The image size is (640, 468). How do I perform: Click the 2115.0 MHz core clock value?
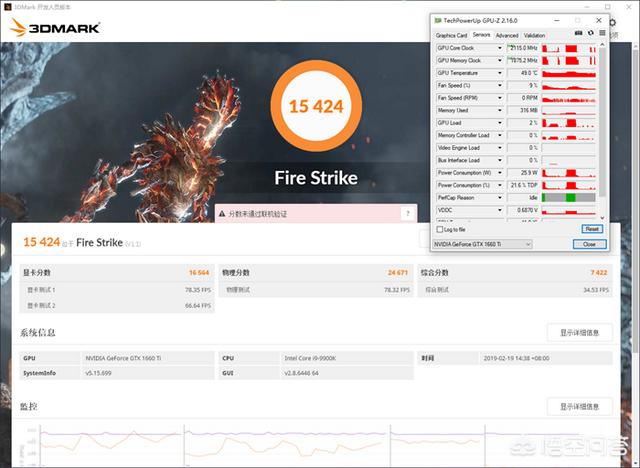click(524, 48)
